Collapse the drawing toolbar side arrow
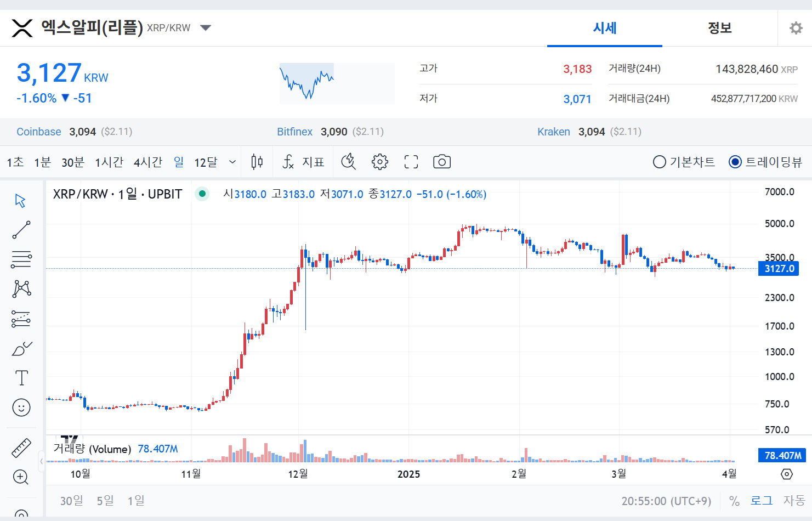The image size is (812, 521). point(41,461)
